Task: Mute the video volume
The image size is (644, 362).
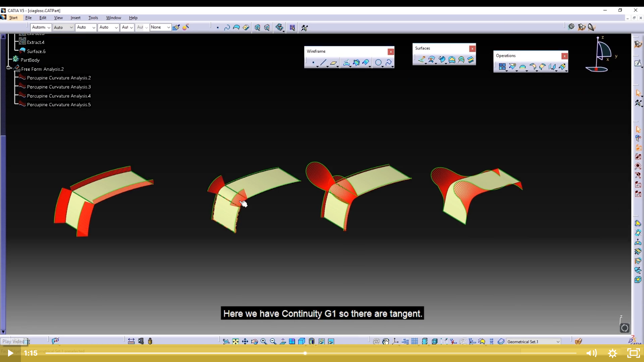Action: tap(591, 353)
